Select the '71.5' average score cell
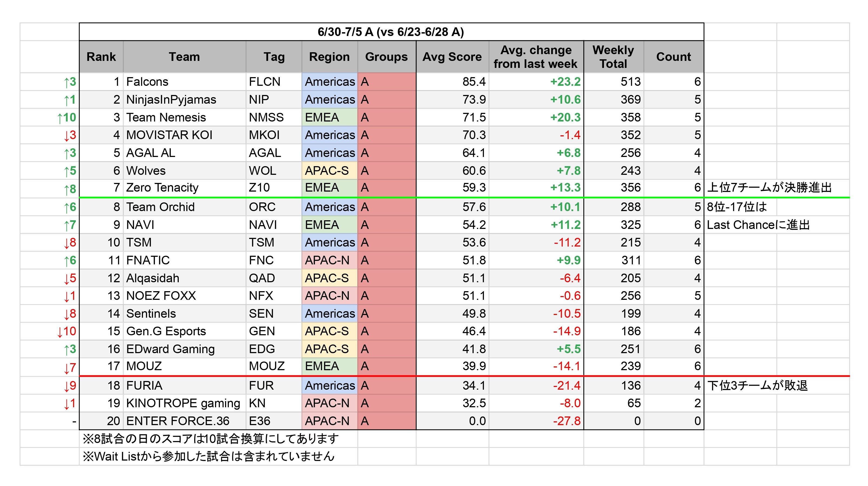The image size is (868, 486). pyautogui.click(x=453, y=117)
